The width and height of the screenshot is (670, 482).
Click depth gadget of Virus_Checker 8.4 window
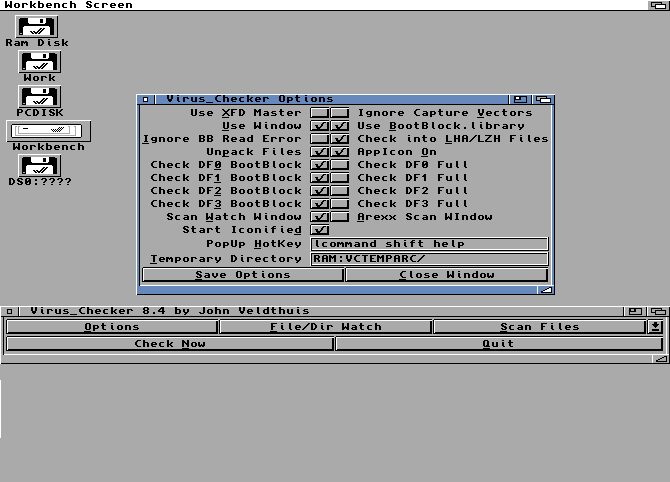coord(658,311)
